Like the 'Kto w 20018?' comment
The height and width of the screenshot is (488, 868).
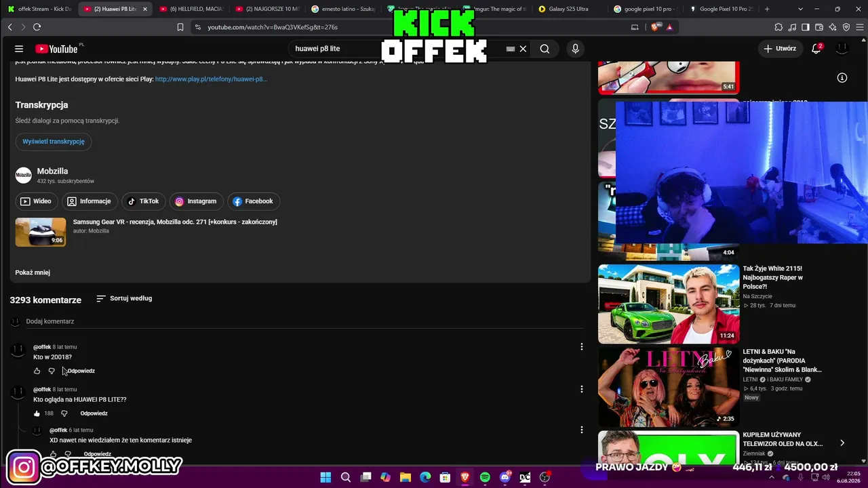coord(37,371)
